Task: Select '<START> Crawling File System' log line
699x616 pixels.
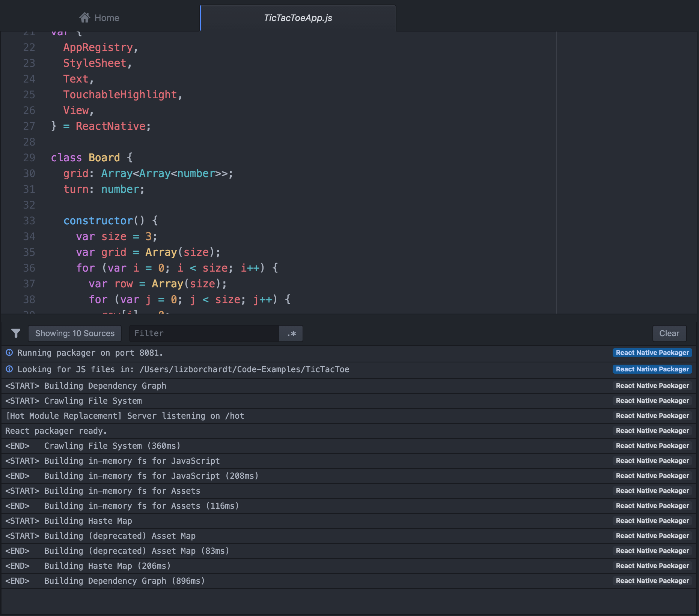Action: (74, 401)
